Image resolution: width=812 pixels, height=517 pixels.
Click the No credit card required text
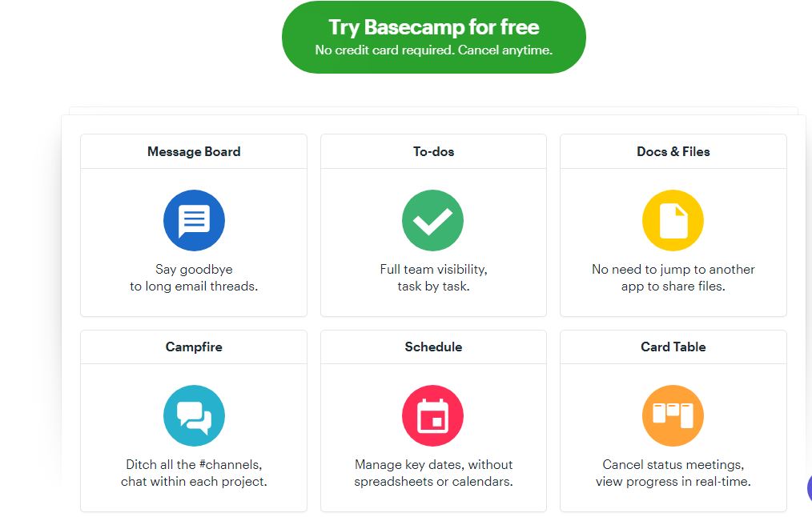433,50
